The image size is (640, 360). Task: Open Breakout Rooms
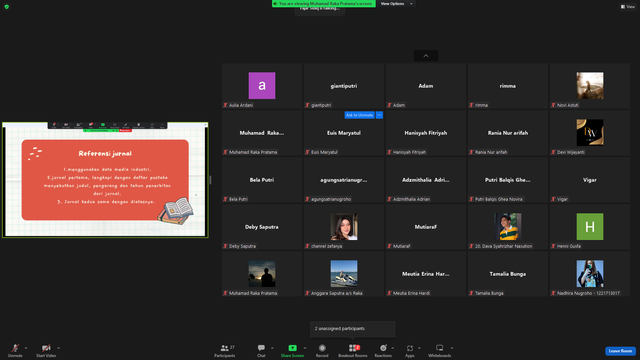[x=353, y=350]
